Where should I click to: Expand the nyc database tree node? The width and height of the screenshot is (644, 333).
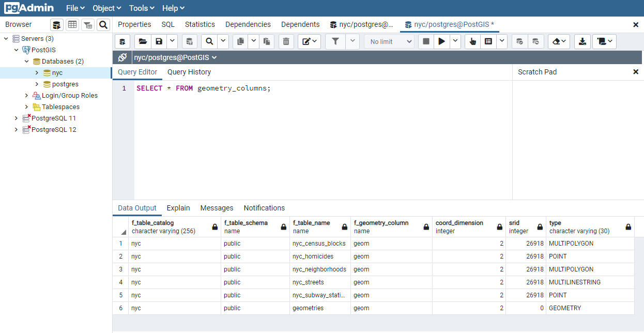(37, 73)
